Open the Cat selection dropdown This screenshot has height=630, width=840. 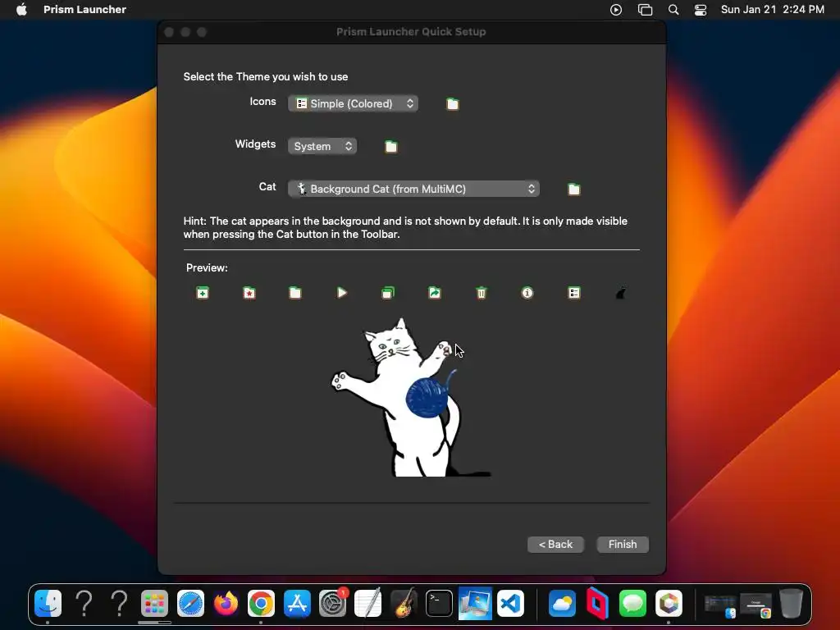coord(413,189)
